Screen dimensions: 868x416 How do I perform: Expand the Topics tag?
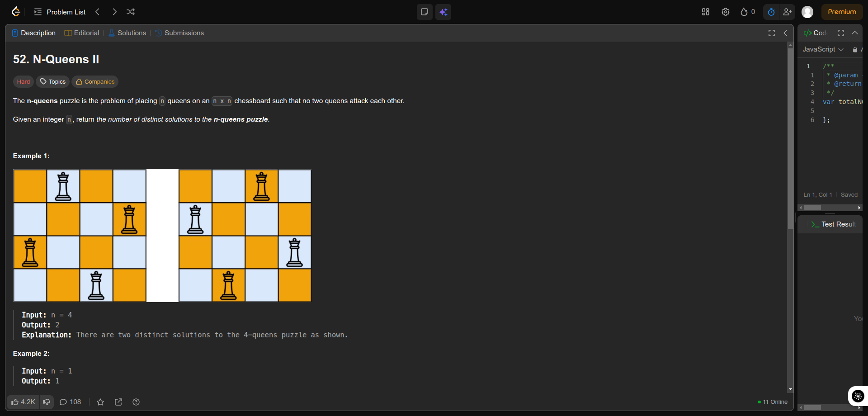[53, 82]
